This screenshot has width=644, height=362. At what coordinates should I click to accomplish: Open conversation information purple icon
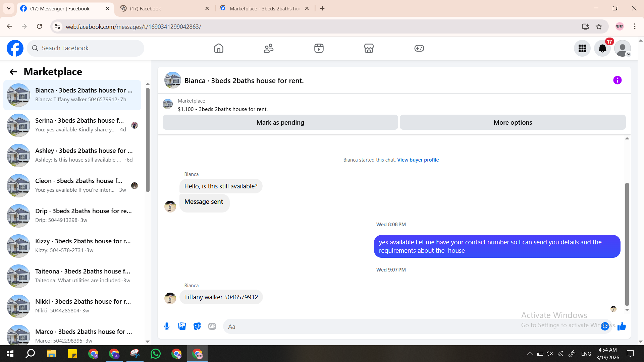(x=617, y=80)
